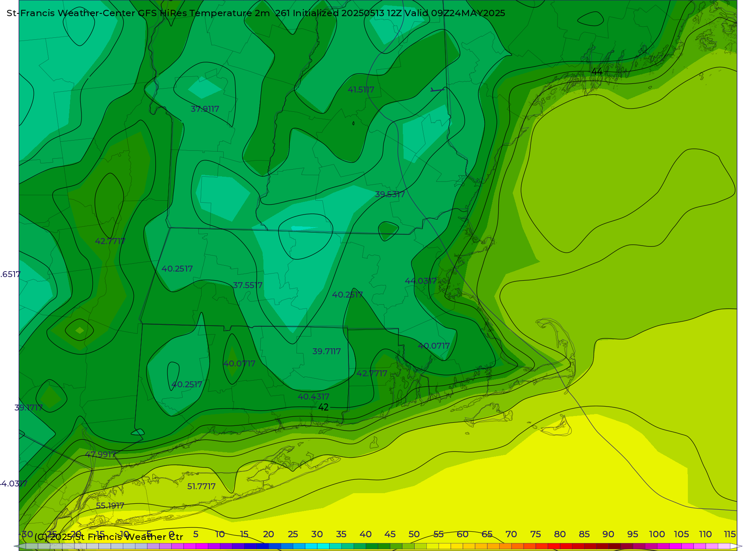
Task: Click the contour line label 44
Action: tap(597, 72)
